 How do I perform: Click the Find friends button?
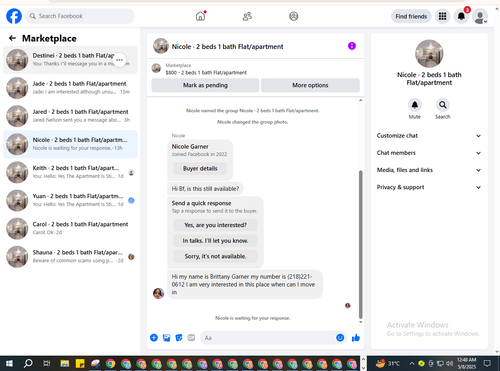point(411,16)
